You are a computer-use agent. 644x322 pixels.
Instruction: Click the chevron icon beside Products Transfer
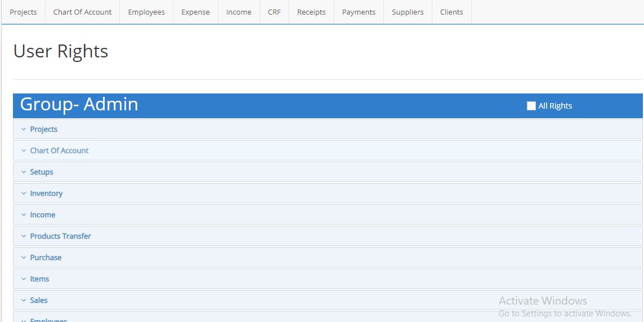24,236
